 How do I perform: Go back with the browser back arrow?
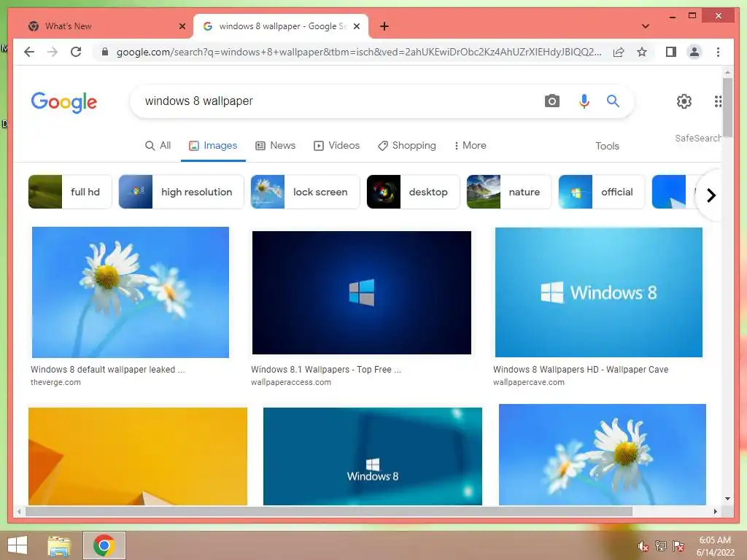point(29,52)
